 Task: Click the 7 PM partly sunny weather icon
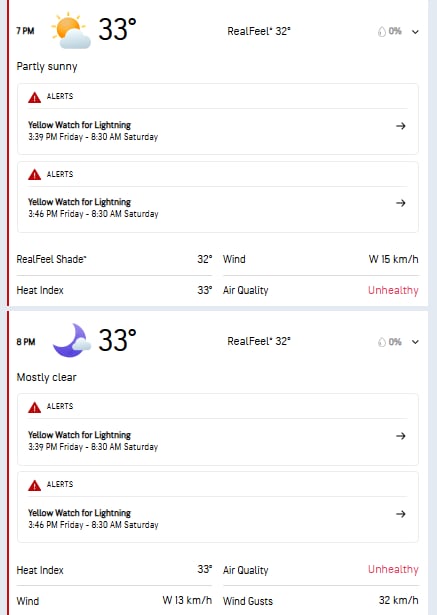[71, 31]
